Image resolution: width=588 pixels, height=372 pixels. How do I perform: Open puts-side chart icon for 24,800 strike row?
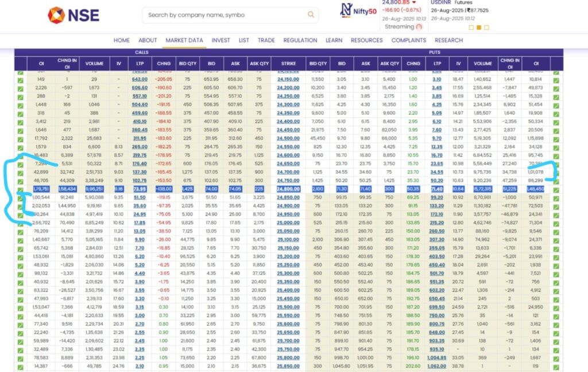click(556, 189)
